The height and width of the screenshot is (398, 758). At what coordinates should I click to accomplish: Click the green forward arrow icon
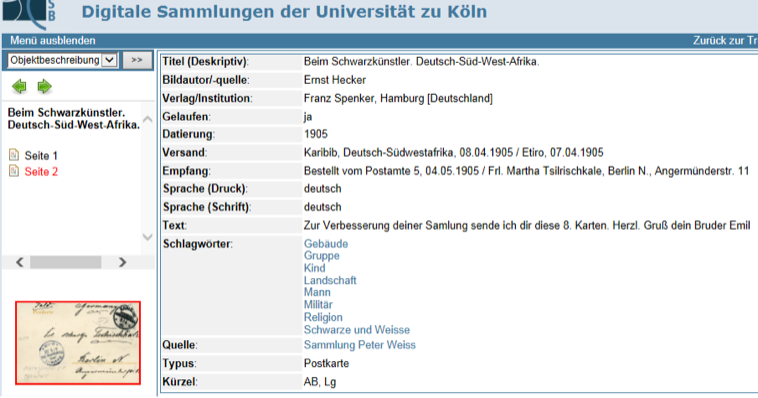(44, 87)
